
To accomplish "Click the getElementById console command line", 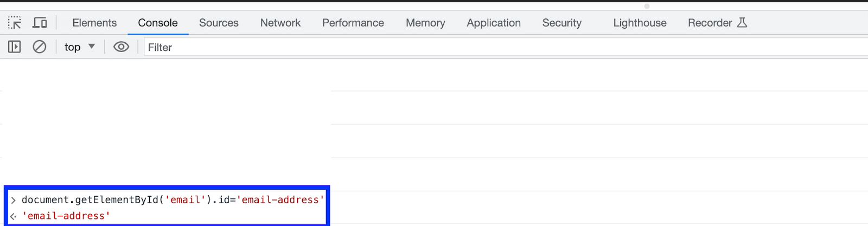I will 173,200.
